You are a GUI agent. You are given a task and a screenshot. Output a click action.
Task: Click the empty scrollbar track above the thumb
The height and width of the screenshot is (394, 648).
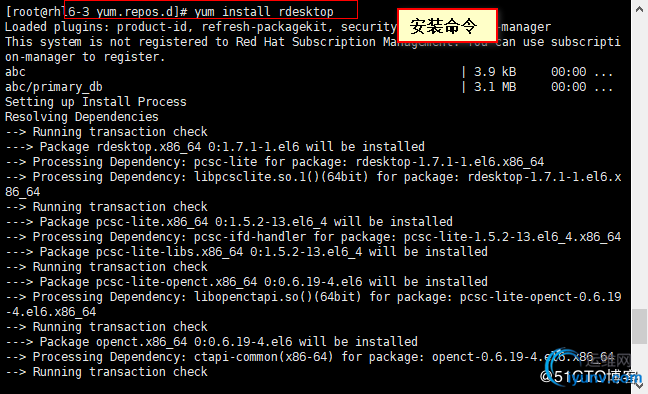coord(639,163)
